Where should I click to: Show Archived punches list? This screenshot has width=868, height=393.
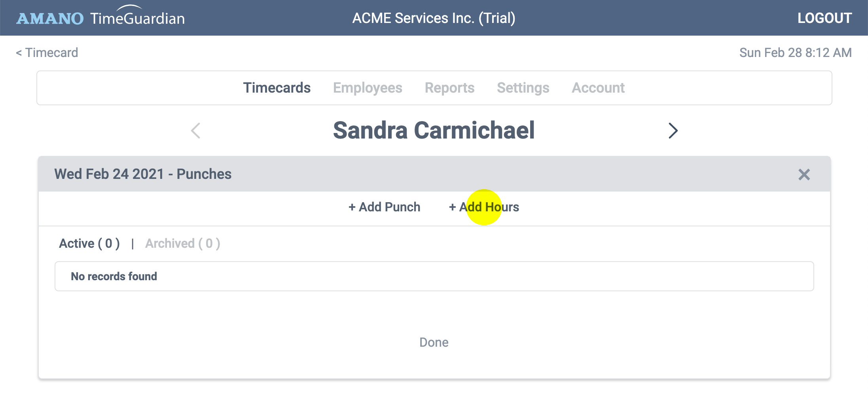183,243
